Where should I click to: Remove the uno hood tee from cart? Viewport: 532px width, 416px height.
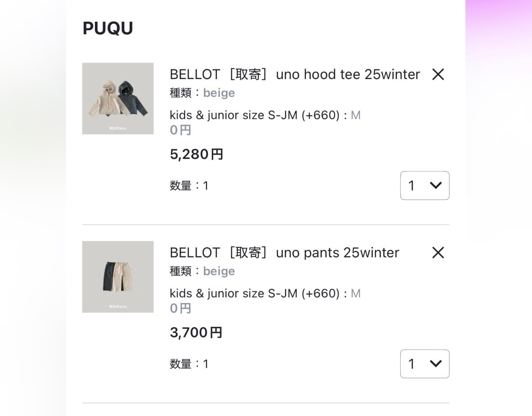coord(438,74)
